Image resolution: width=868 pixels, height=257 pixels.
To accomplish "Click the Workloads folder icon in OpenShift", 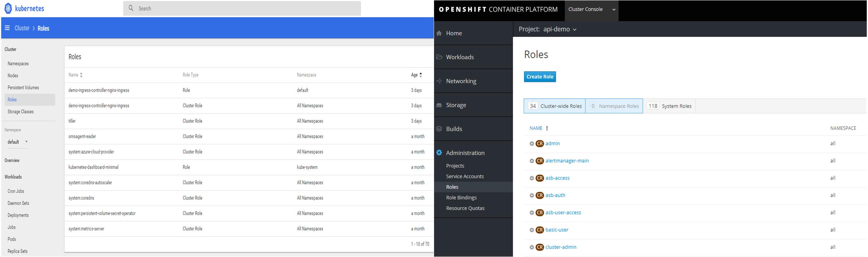I will [x=439, y=57].
